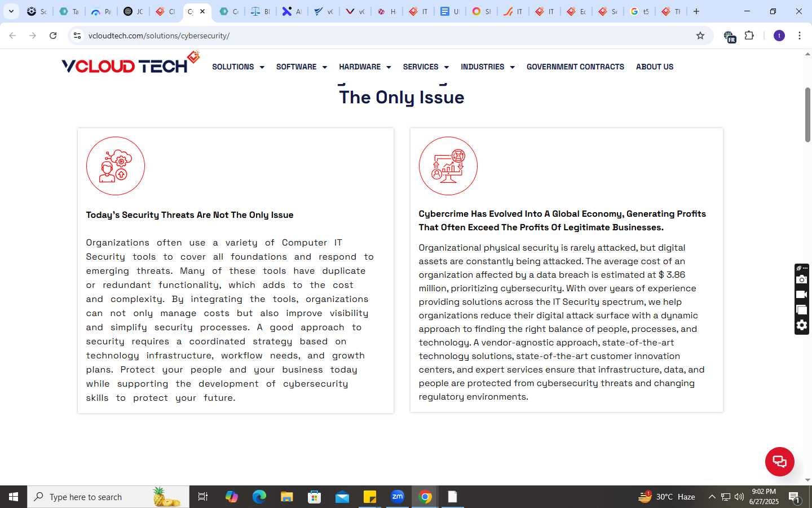Open the notification center icon
This screenshot has width=812, height=508.
pyautogui.click(x=794, y=497)
